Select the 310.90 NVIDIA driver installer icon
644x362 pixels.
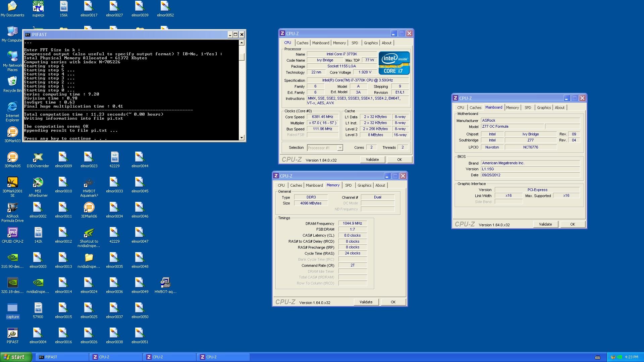pyautogui.click(x=12, y=260)
